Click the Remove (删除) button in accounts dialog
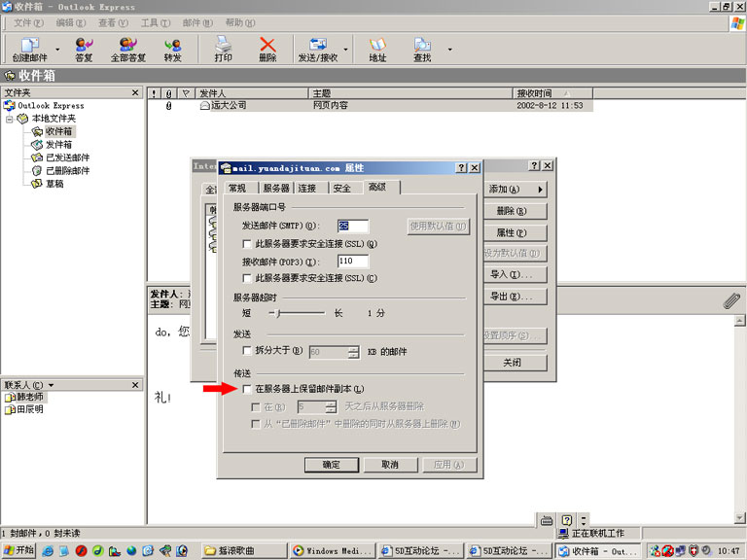The width and height of the screenshot is (747, 560). [x=515, y=211]
